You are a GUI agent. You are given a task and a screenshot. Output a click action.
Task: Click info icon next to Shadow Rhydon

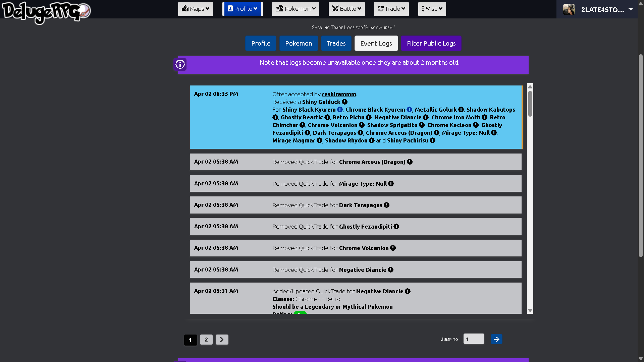tap(372, 140)
